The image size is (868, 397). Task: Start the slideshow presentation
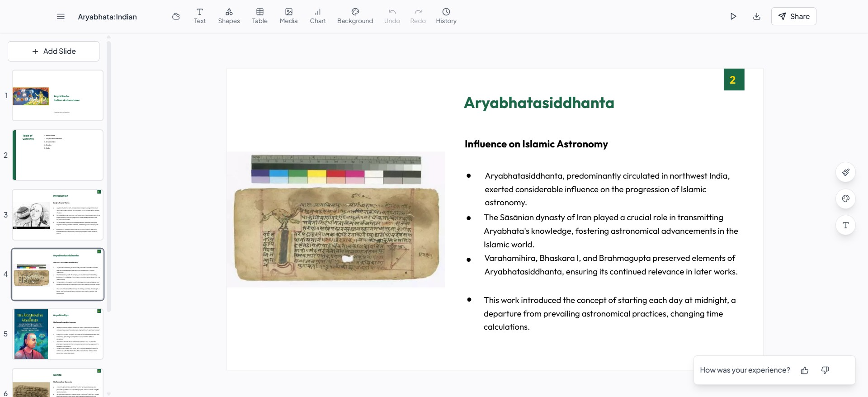(x=733, y=16)
